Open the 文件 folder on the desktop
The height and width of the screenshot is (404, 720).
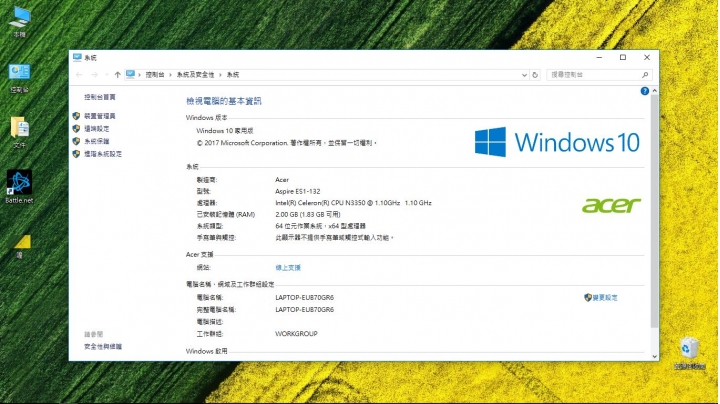19,132
